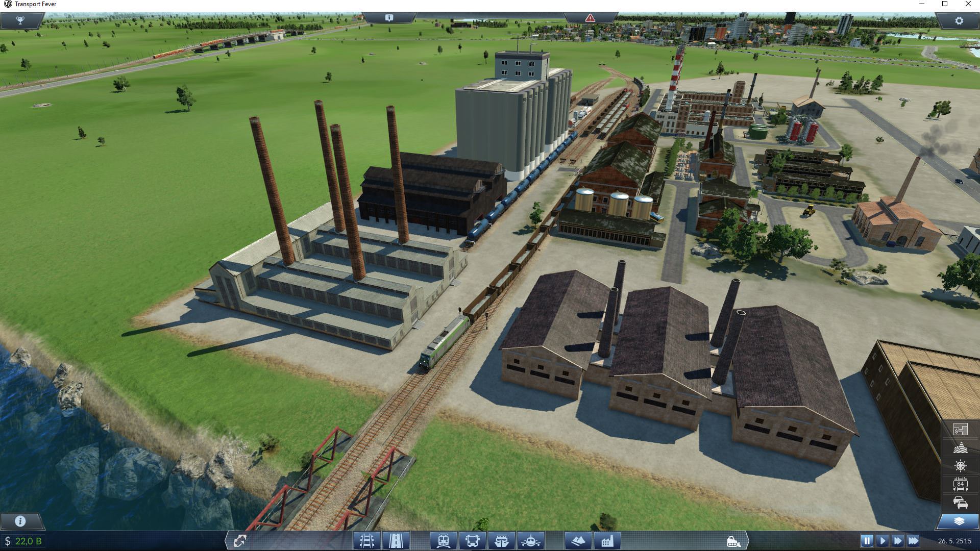Activate the bulldozer demolish tool
The image size is (980, 551).
[733, 541]
